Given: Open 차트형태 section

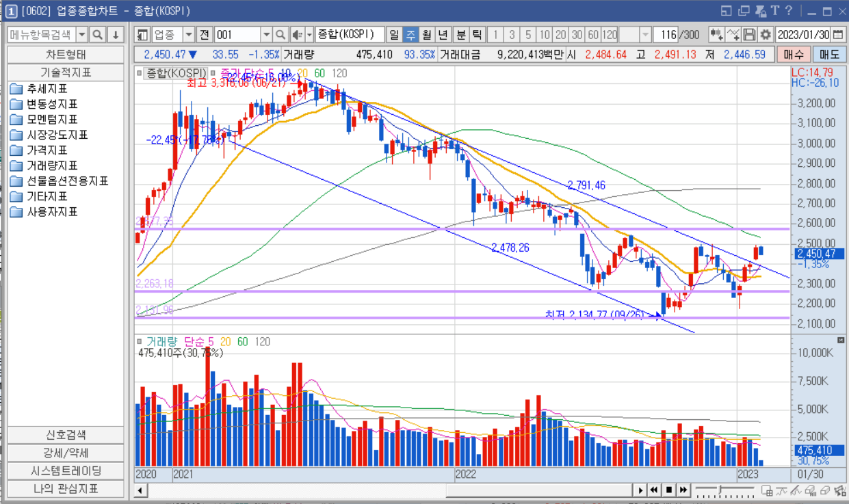Looking at the screenshot, I should (x=66, y=55).
